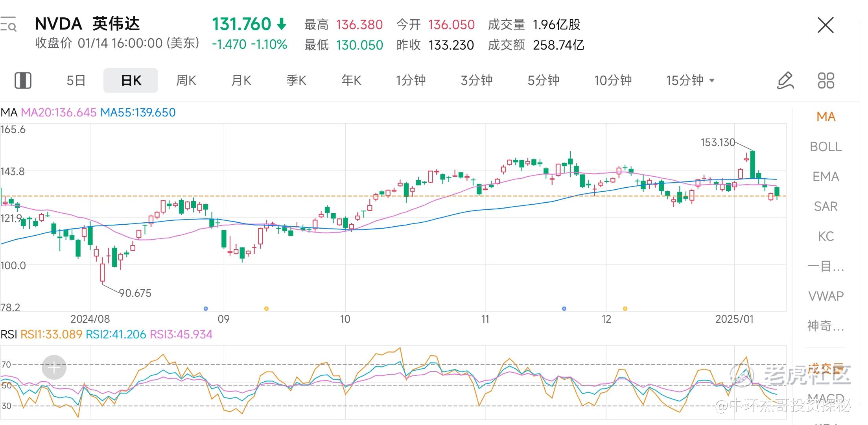The height and width of the screenshot is (425, 868).
Task: Close the NVDA chart view
Action: coord(826,25)
